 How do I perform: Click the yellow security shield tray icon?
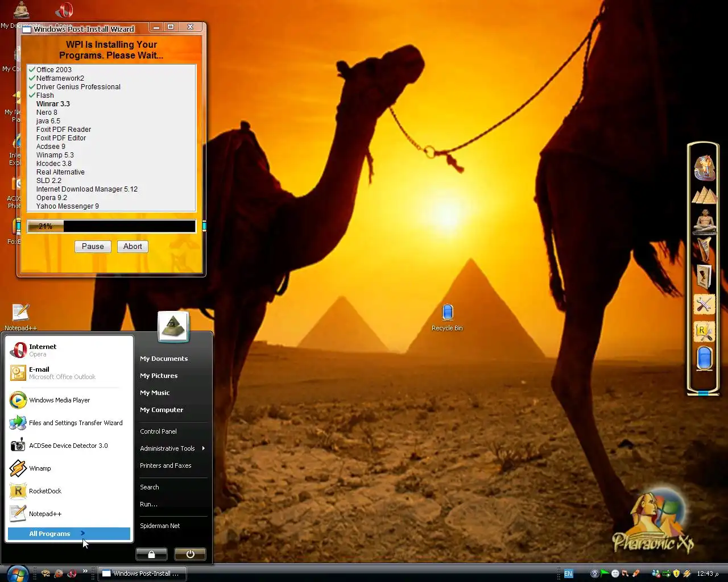coord(676,573)
